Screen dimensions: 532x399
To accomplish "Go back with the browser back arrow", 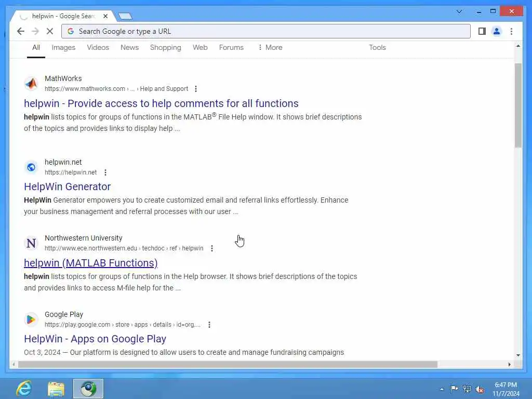I will pos(21,31).
